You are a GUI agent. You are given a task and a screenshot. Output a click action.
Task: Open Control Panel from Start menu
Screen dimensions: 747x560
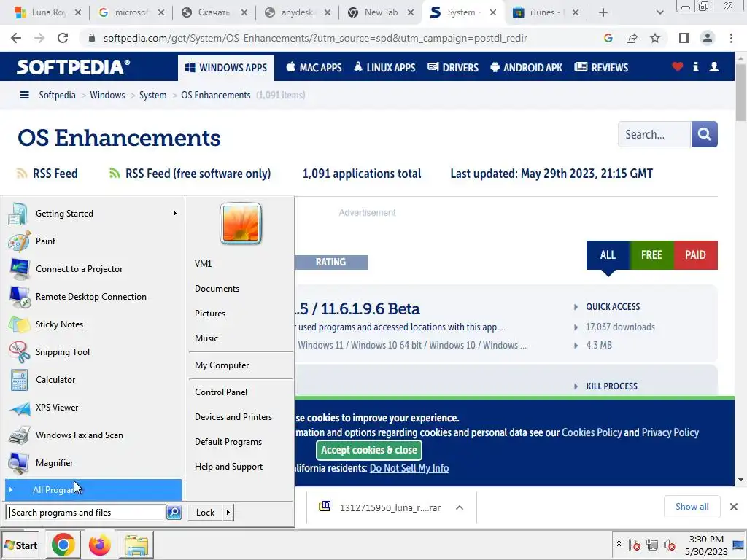point(221,392)
